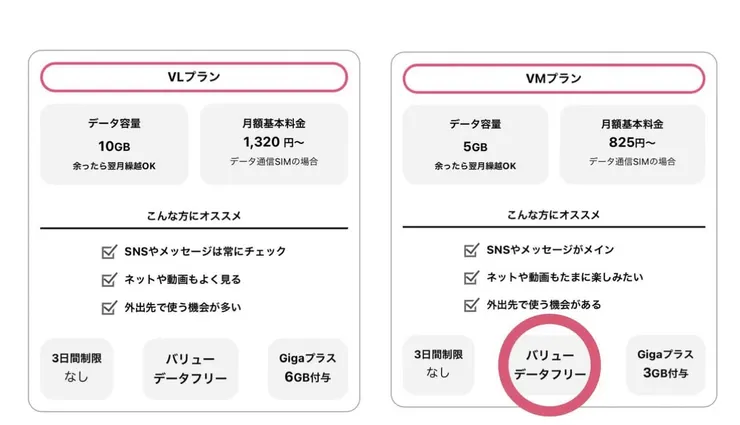The width and height of the screenshot is (740, 425).
Task: Select the VMプラン header tab
Action: [x=553, y=78]
